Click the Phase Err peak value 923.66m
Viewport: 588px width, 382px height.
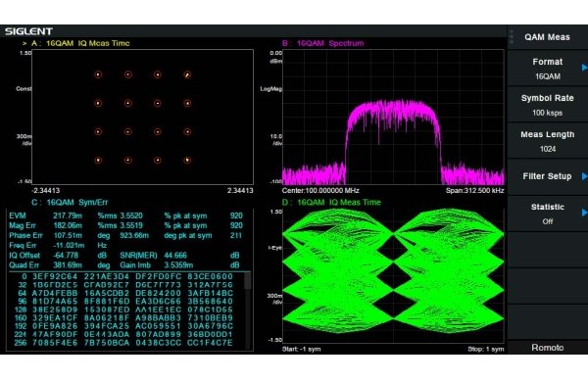(134, 235)
